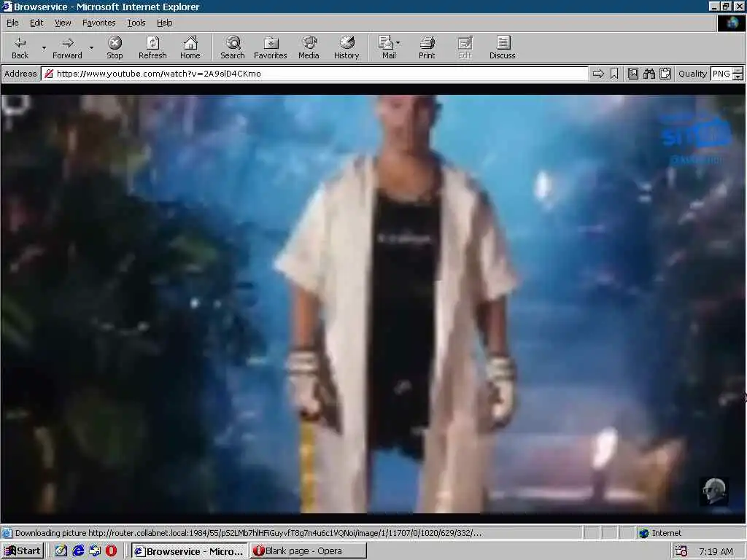Click the 7:19 AM clock
The height and width of the screenshot is (560, 747).
click(x=716, y=551)
